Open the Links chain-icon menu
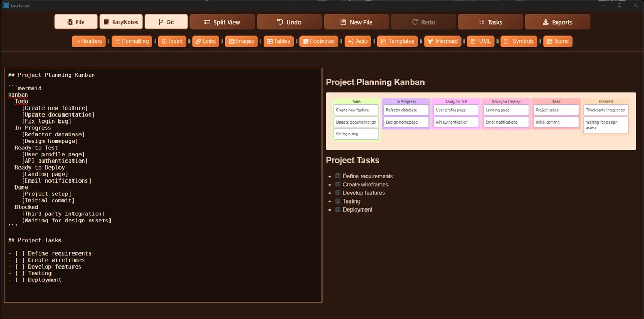The width and height of the screenshot is (644, 319). click(x=206, y=41)
